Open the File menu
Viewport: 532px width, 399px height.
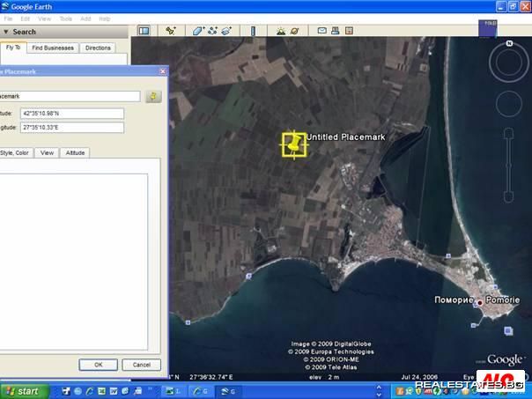pyautogui.click(x=8, y=18)
